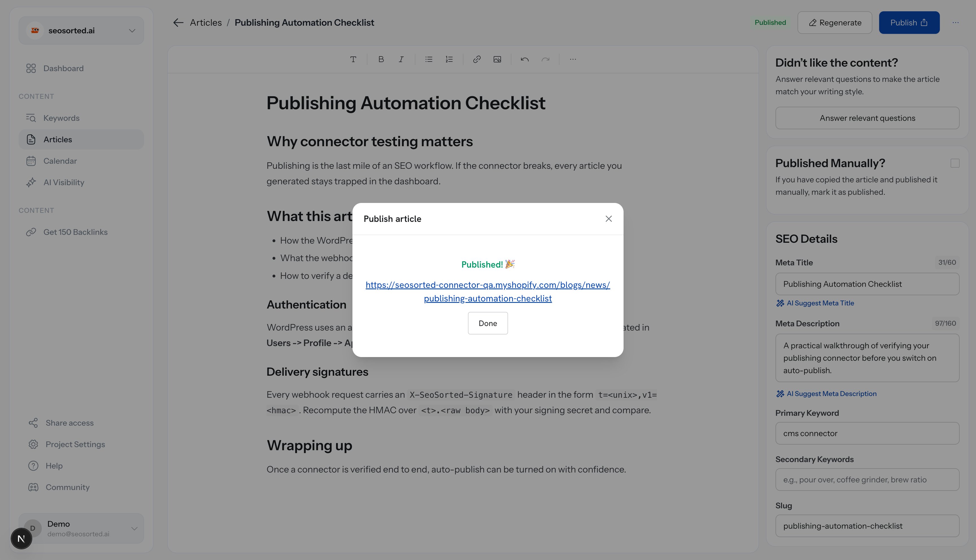Open AI Visibility in the sidebar
Image resolution: width=976 pixels, height=560 pixels.
81,182
